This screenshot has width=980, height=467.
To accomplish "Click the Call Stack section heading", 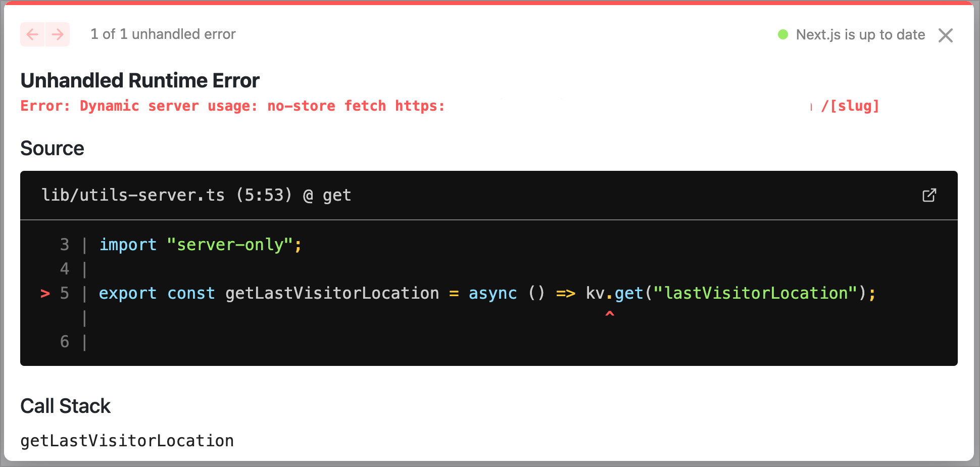I will click(x=65, y=405).
